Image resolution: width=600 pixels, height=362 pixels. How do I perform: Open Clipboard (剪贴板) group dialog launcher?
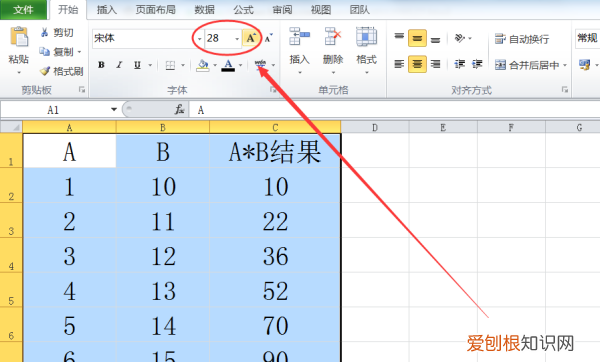coord(82,90)
